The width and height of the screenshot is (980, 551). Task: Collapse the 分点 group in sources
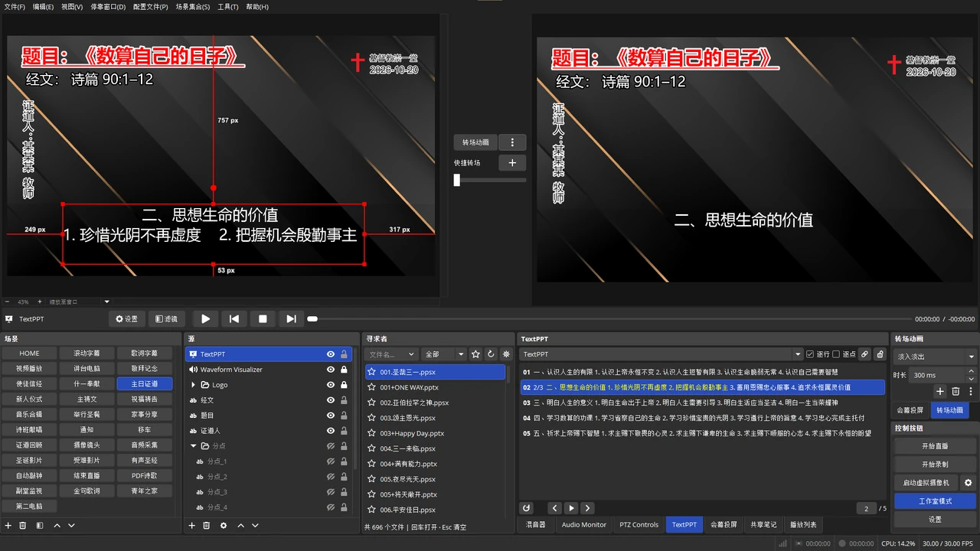click(194, 446)
